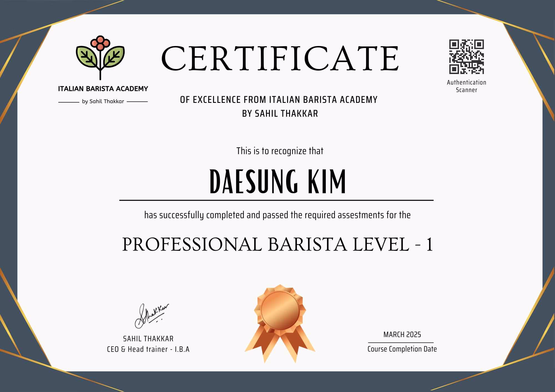Viewport: 555px width, 392px height.
Task: Click the handwritten Thakkar signature
Action: (x=151, y=316)
